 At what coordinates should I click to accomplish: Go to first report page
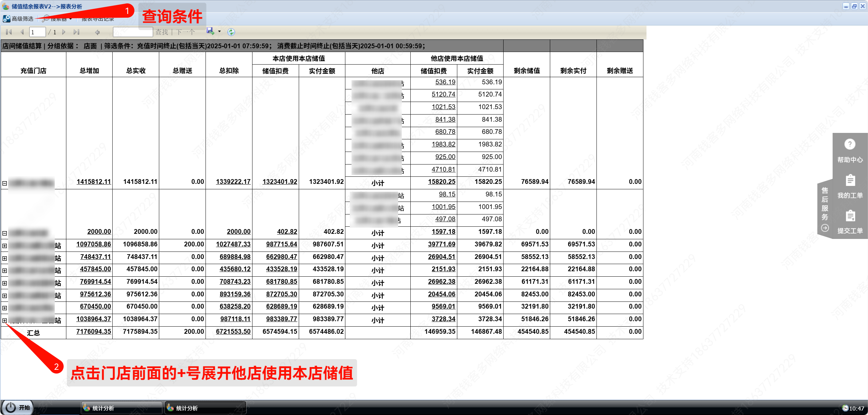pos(9,32)
